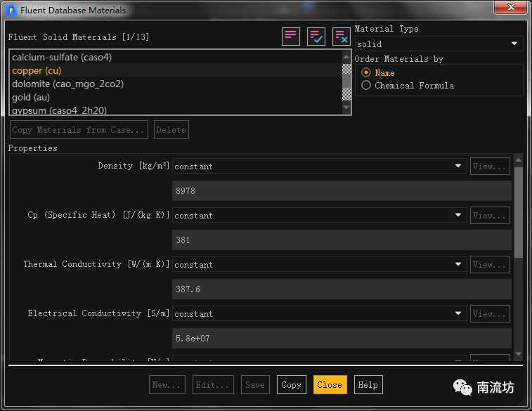Click the specific heat value field 381

[342, 240]
